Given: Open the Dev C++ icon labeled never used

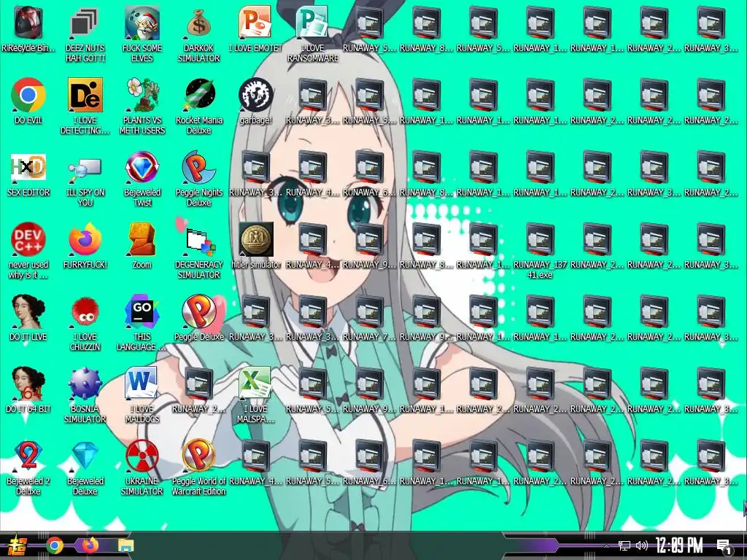Looking at the screenshot, I should [28, 239].
